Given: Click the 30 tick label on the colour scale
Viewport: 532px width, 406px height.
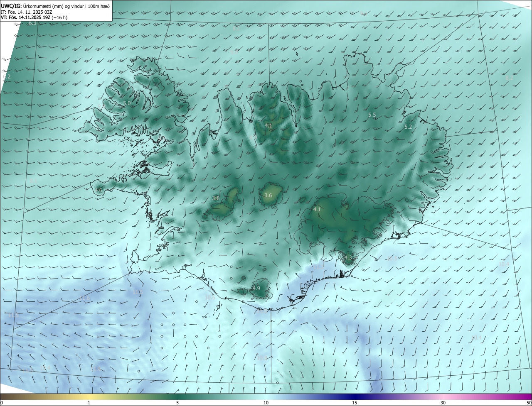Looking at the screenshot, I should pyautogui.click(x=443, y=403).
